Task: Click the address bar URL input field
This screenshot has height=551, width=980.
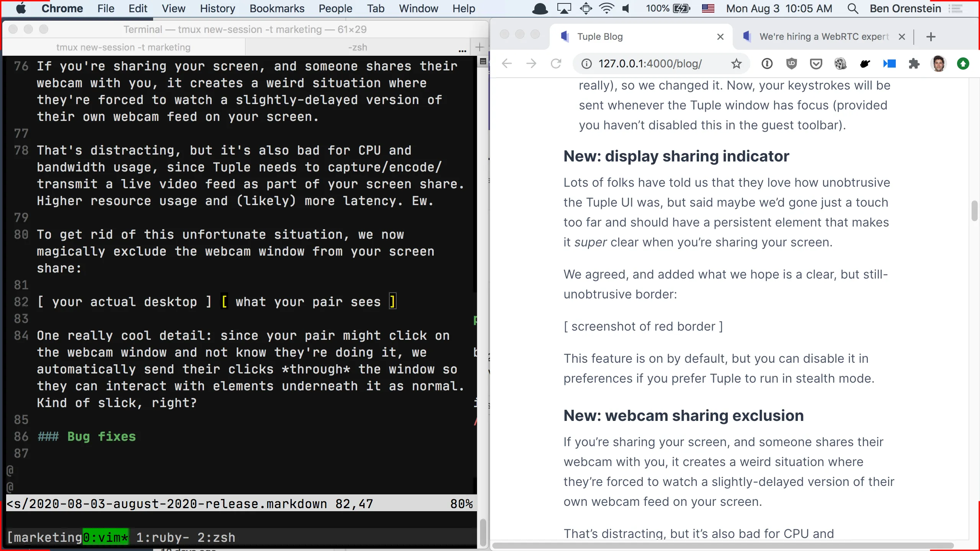Action: coord(650,63)
